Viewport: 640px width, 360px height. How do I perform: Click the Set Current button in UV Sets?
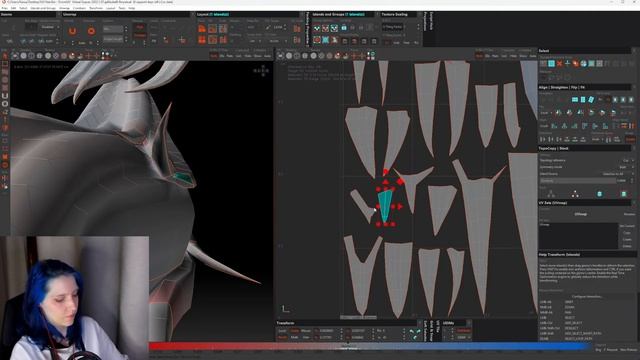pyautogui.click(x=627, y=226)
